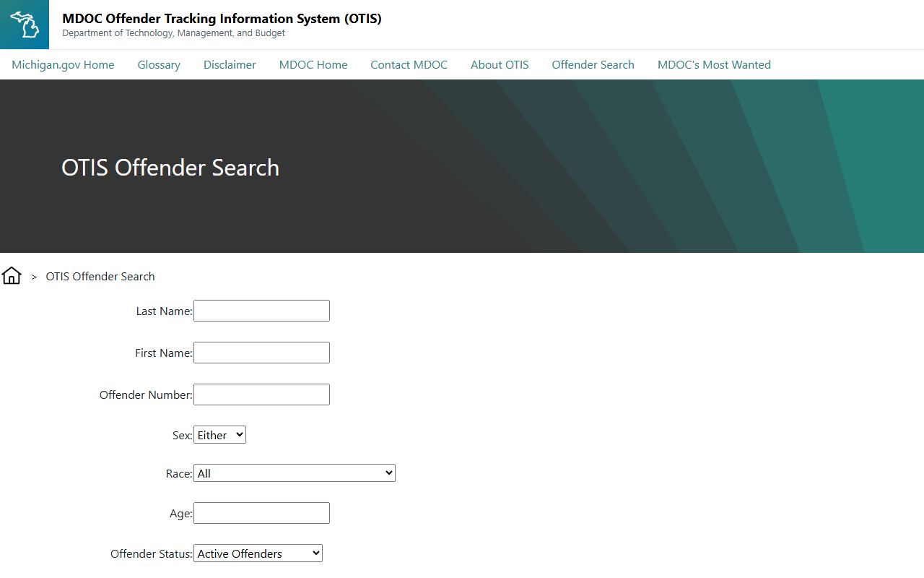Screen dimensions: 924x578
Task: Open the Glossary page
Action: (x=159, y=64)
